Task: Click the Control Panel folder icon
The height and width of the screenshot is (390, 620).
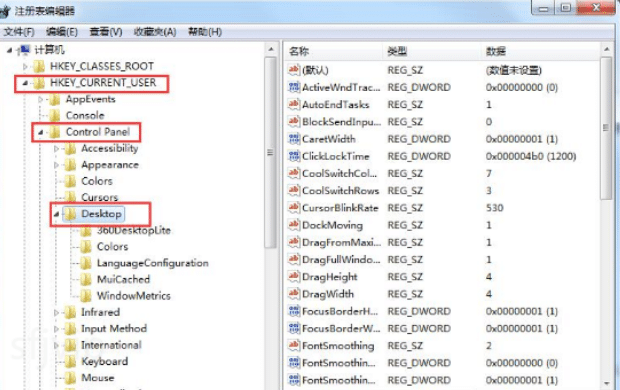Action: [55, 132]
